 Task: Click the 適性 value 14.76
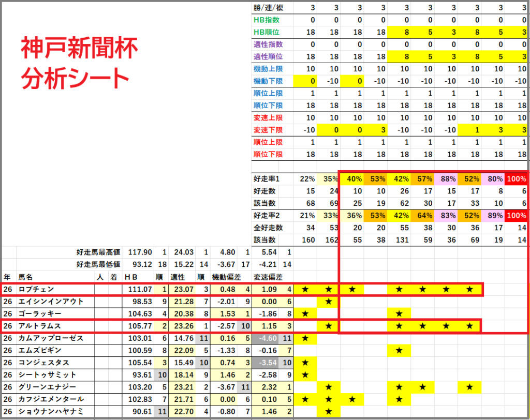coord(184,338)
